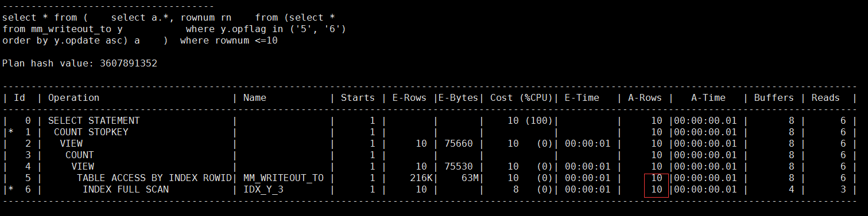Select the VIEW operation in Id 4 row

pos(83,167)
